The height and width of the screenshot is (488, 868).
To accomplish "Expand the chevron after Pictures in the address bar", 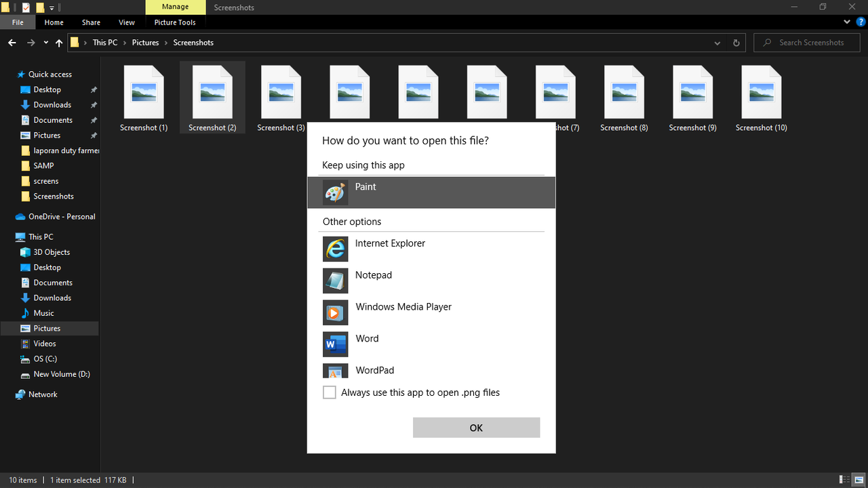I will pos(166,43).
